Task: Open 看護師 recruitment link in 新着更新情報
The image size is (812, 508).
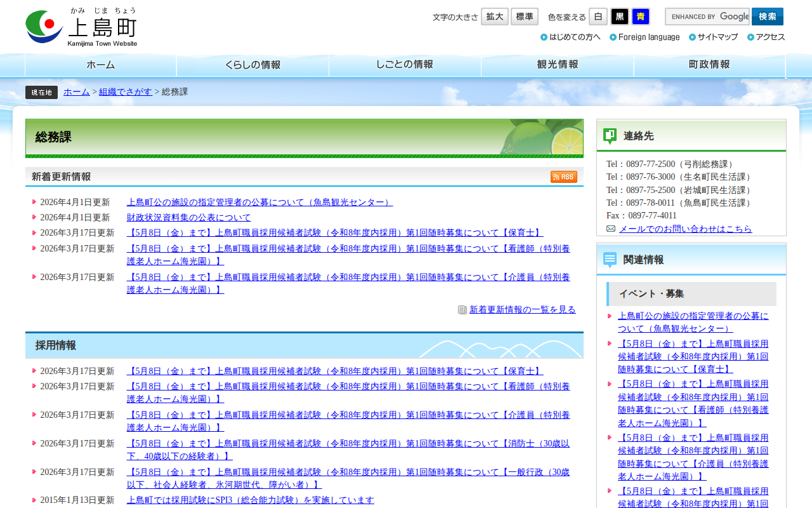Action: click(x=348, y=255)
